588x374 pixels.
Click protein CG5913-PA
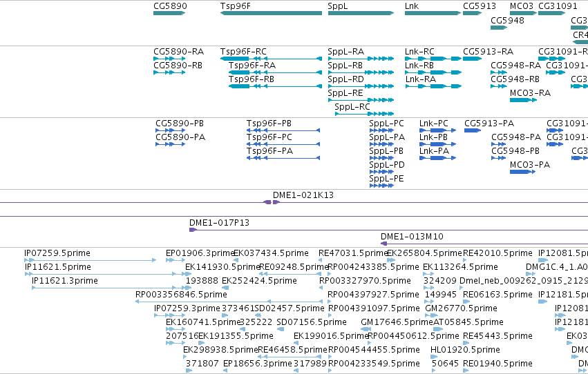click(473, 130)
